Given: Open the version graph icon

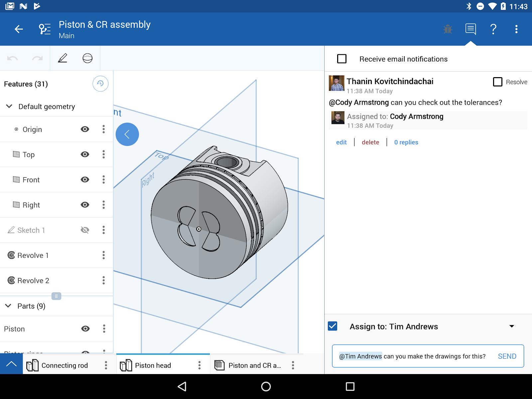Looking at the screenshot, I should pos(45,29).
